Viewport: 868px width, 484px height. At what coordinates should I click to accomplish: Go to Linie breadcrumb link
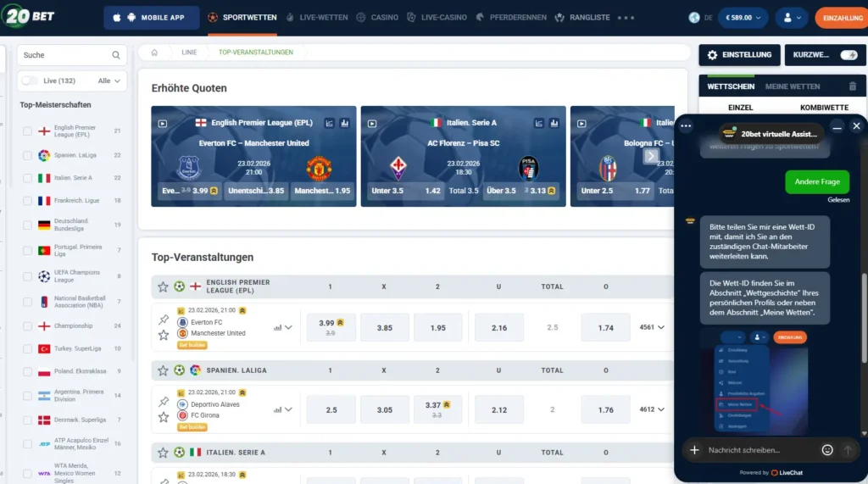point(189,53)
